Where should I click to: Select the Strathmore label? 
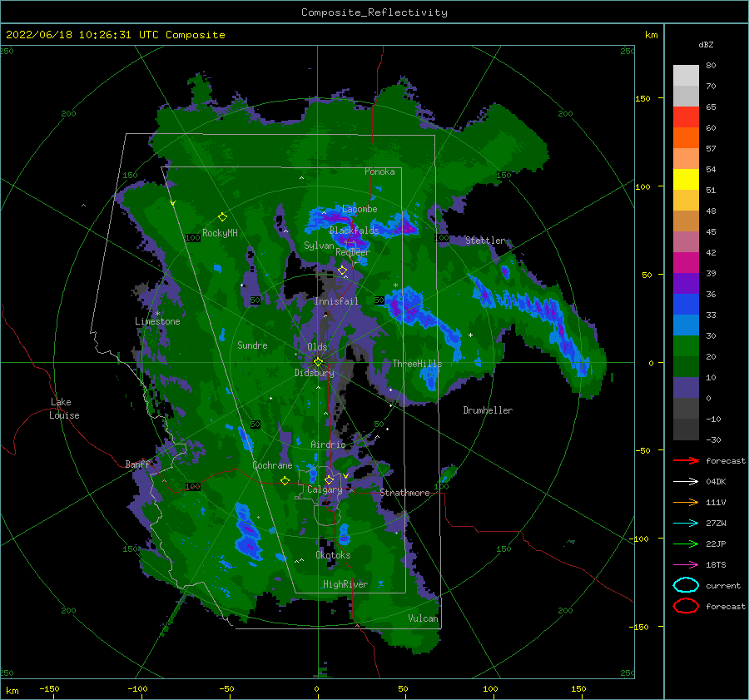pos(404,493)
